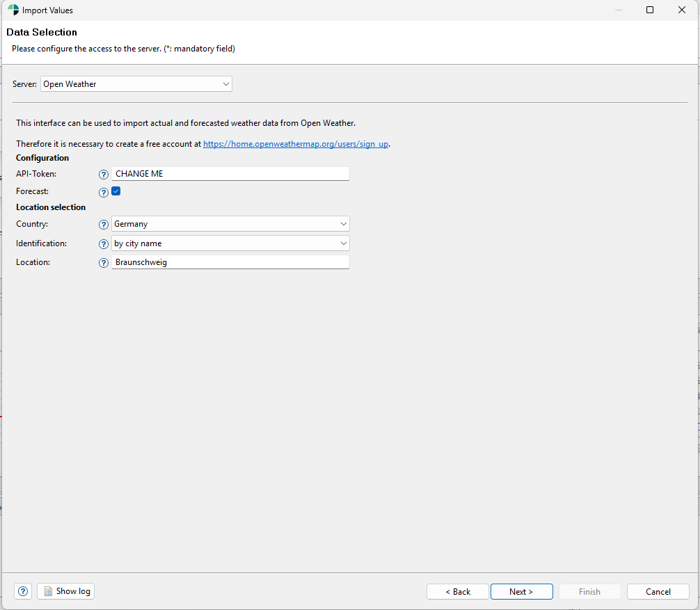Click the 'Please configure the access' instruction text
700x610 pixels.
123,49
